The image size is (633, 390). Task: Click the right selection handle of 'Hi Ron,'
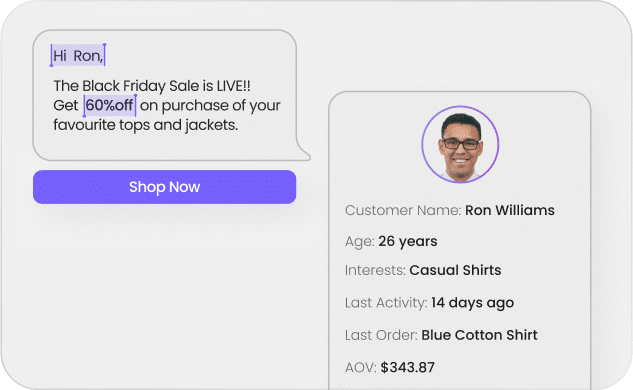click(105, 55)
